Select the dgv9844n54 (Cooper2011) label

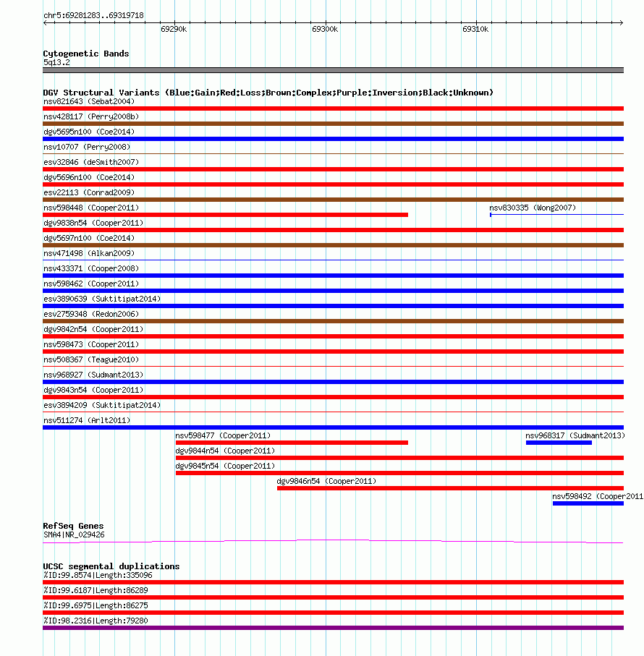225,451
